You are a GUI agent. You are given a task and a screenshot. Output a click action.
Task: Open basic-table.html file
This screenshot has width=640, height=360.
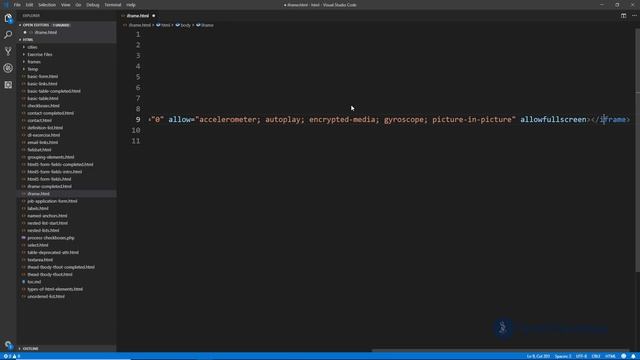42,98
